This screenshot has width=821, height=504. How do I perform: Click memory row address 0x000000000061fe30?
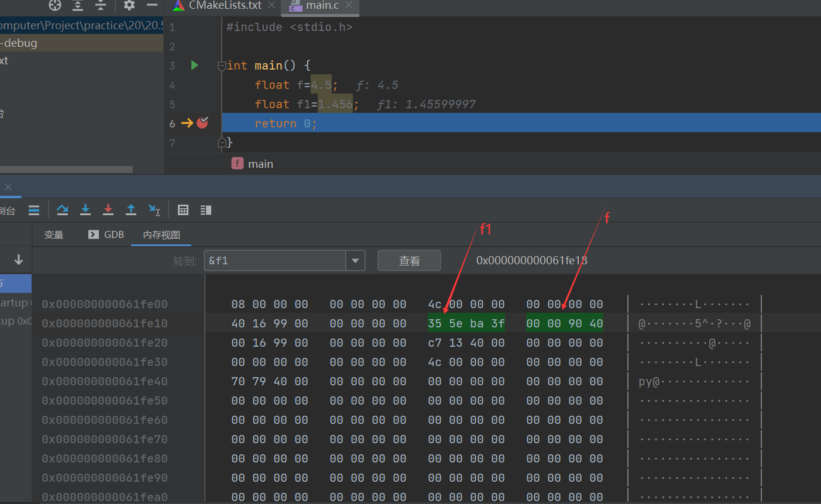tap(105, 362)
